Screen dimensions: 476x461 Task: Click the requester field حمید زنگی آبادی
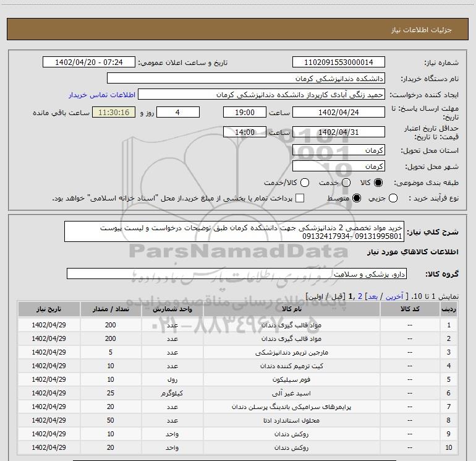point(261,95)
